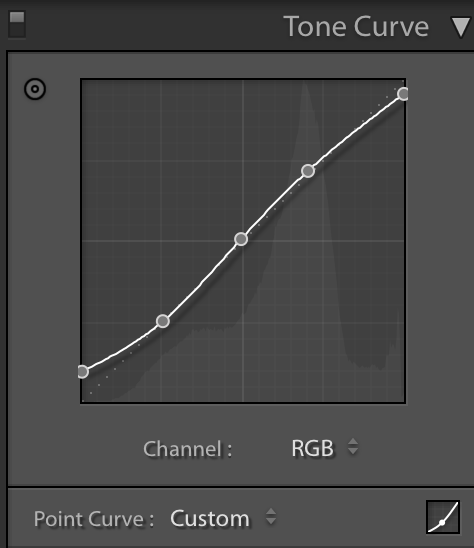Click the Tone Curve panel title
Screen dimensions: 474x548
tap(356, 27)
